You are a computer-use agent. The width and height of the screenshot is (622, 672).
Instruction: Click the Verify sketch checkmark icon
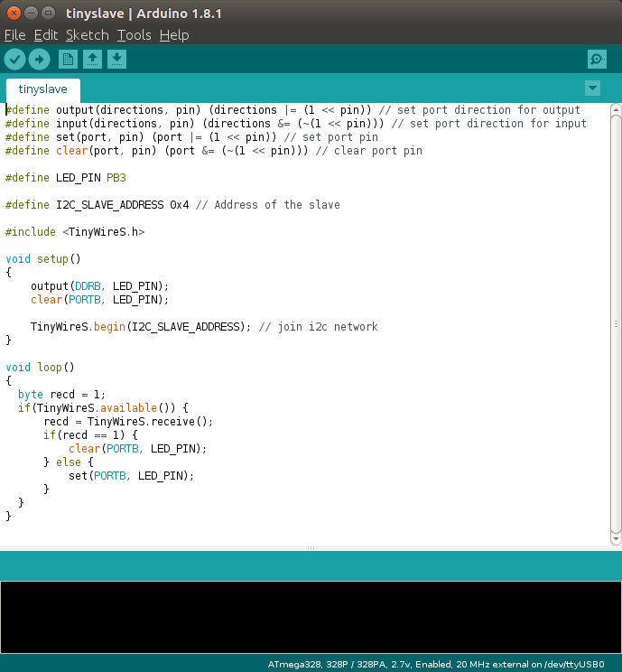tap(15, 59)
